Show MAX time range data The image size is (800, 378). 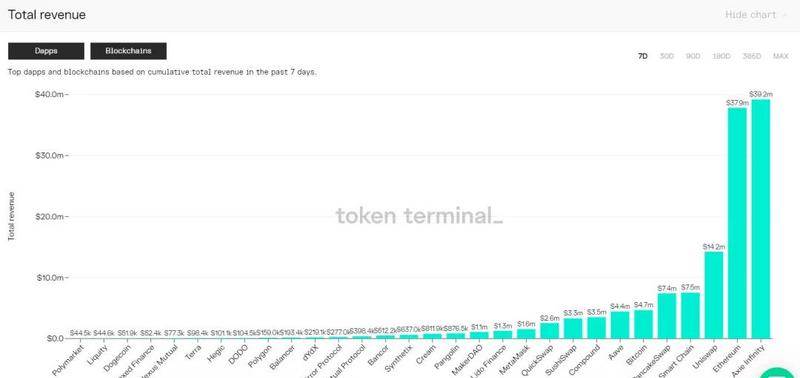[x=781, y=56]
